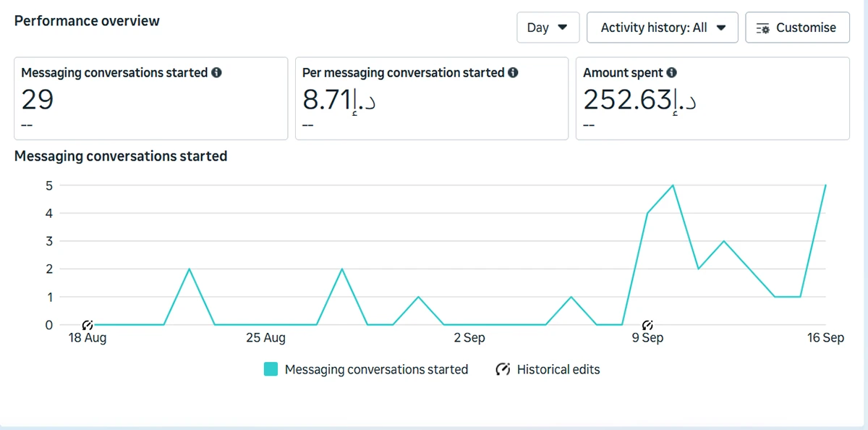Image resolution: width=868 pixels, height=430 pixels.
Task: Click the chart peak of 1 just before 2 Sep
Action: pyautogui.click(x=418, y=297)
